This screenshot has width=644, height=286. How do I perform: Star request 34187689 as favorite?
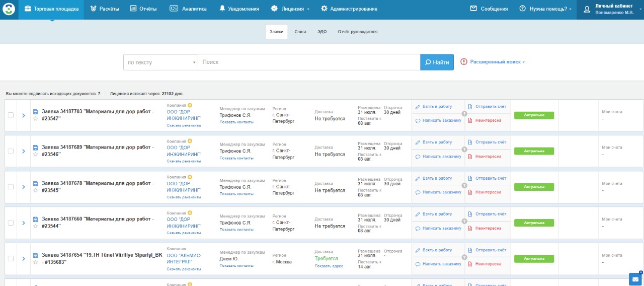[x=35, y=155]
